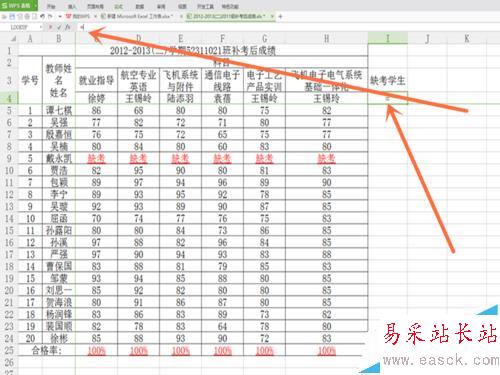500x375 pixels.
Task: Click the Save icon in quick access toolbar
Action: point(12,16)
